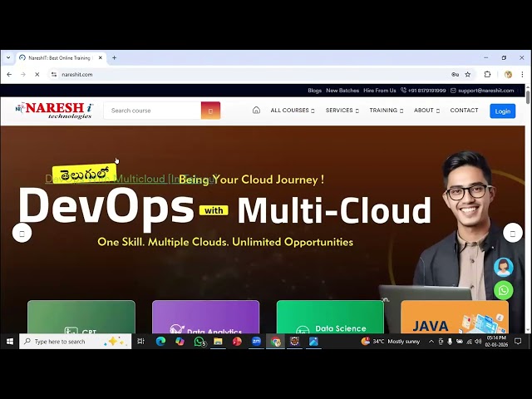Click the Search course input field

(x=152, y=111)
